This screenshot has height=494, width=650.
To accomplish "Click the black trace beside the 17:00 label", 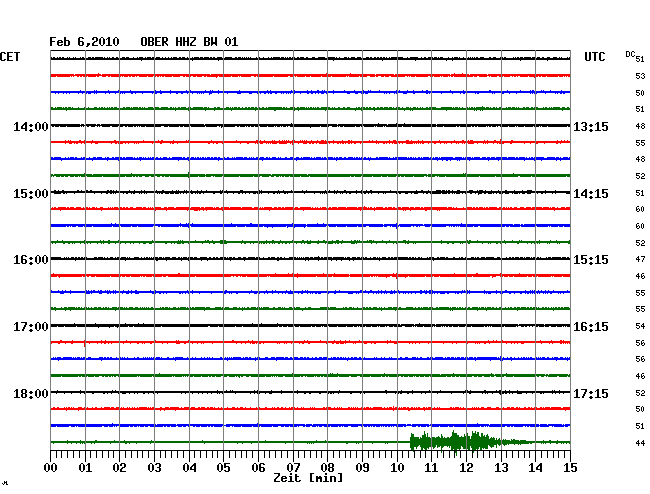I will (x=310, y=325).
